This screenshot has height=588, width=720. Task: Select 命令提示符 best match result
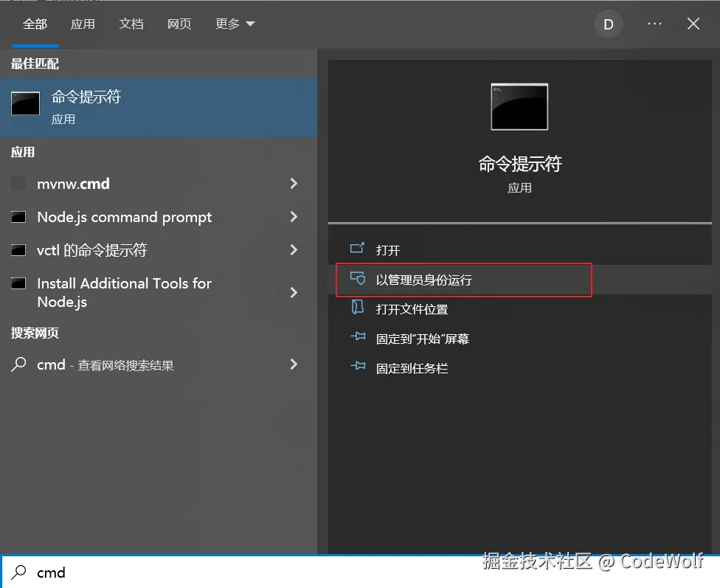coord(159,108)
